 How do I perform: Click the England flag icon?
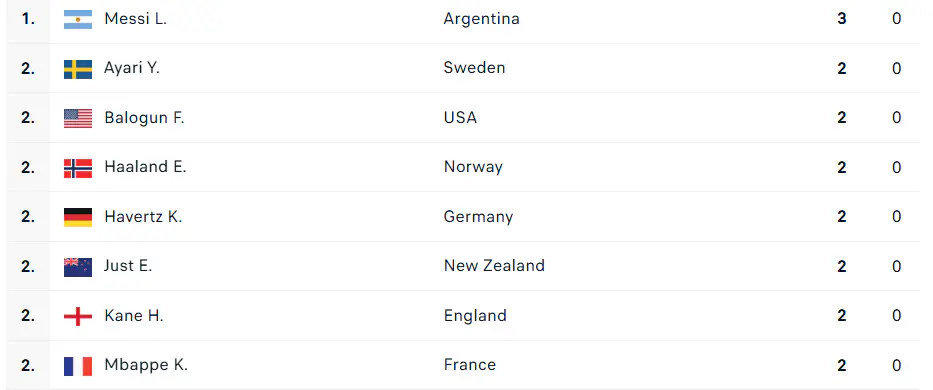pos(78,316)
